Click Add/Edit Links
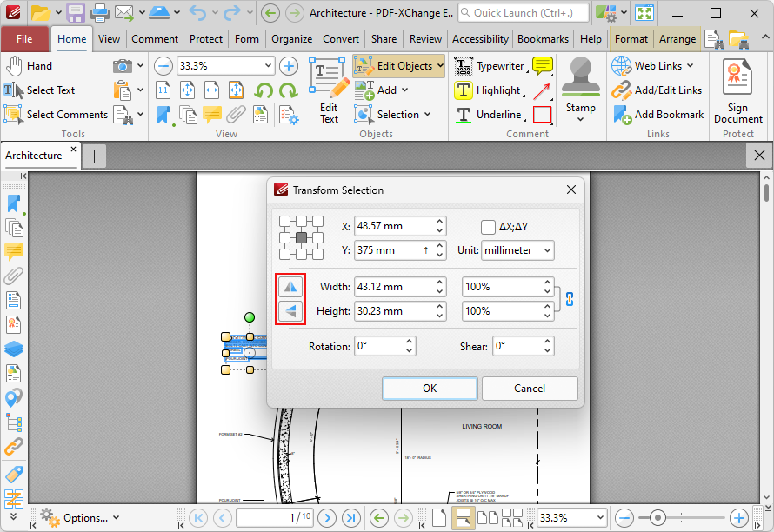This screenshot has height=532, width=774. tap(657, 90)
